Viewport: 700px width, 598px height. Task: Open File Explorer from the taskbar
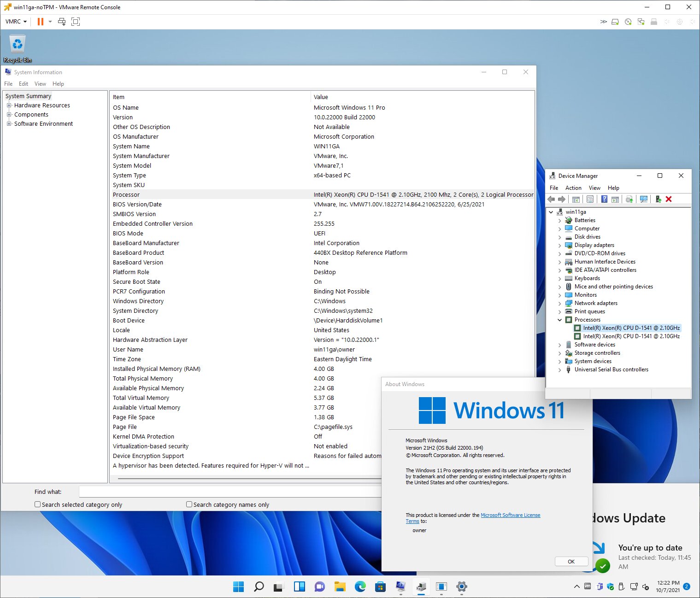click(340, 586)
